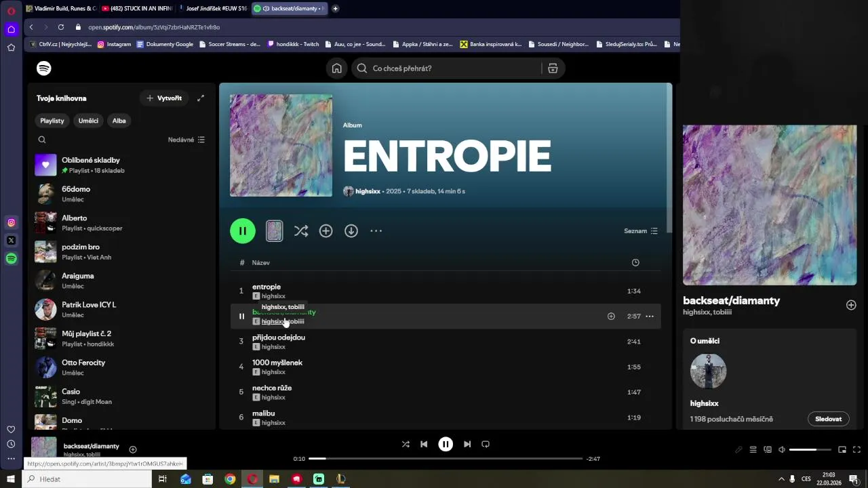This screenshot has height=488, width=868.
Task: Click the duration clock column header
Action: tap(635, 262)
